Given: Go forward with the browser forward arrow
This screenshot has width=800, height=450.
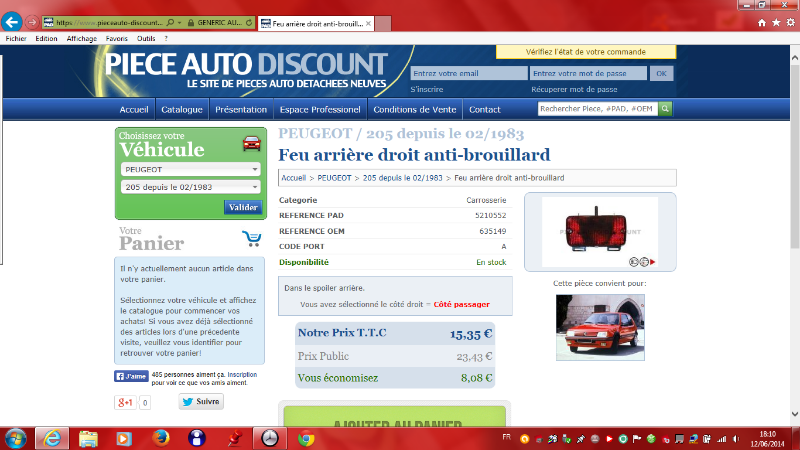Looking at the screenshot, I should click(x=32, y=22).
